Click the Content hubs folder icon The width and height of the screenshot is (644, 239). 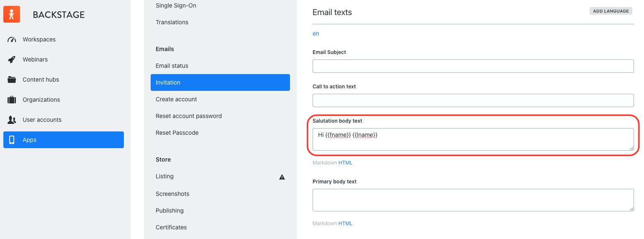(x=12, y=80)
